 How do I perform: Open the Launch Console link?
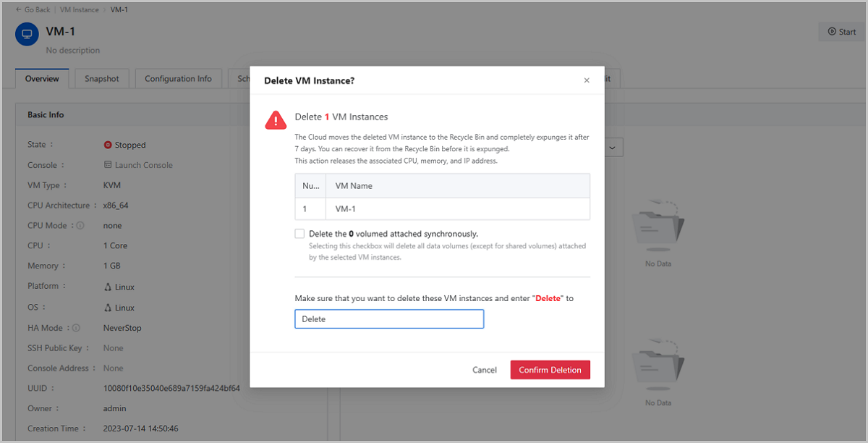coord(143,165)
